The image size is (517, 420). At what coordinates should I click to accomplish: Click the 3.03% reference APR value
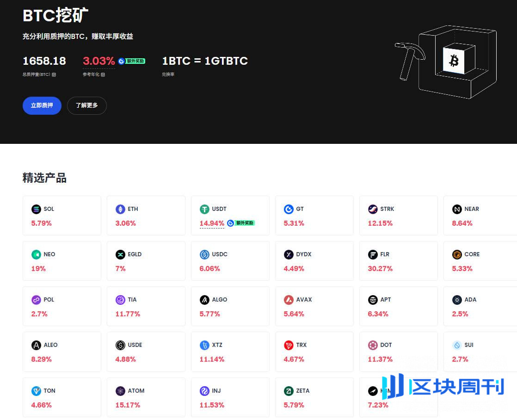[98, 61]
